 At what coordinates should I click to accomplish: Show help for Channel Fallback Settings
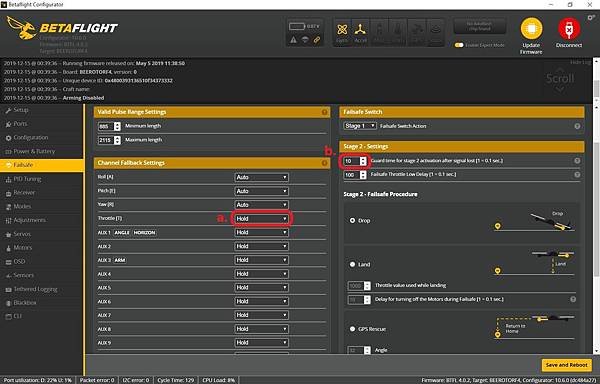[324, 163]
